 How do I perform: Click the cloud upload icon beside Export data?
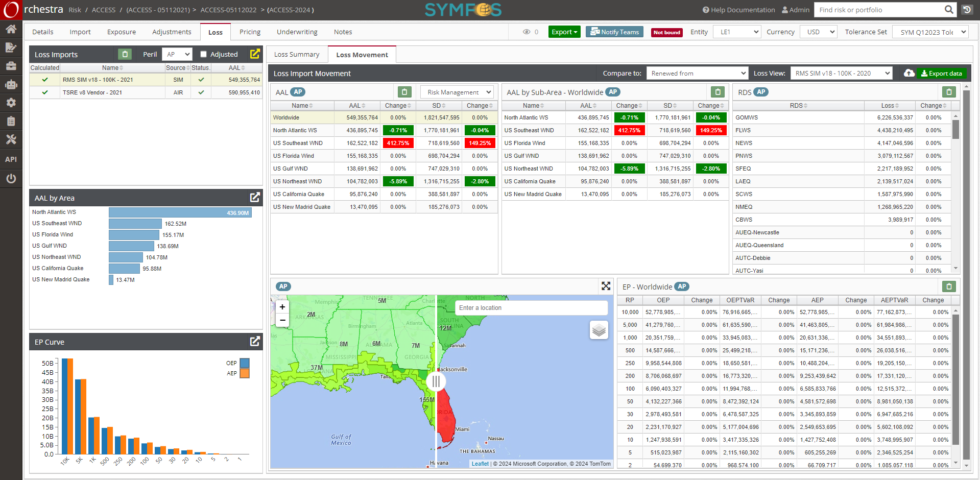(909, 74)
